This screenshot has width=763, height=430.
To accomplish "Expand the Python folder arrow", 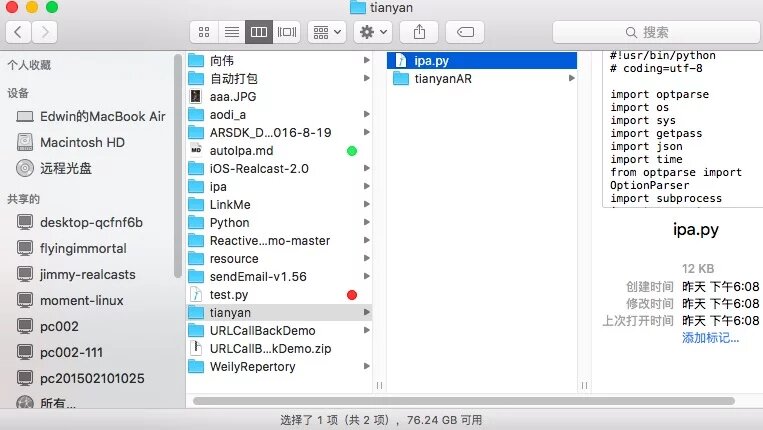I will pyautogui.click(x=366, y=222).
